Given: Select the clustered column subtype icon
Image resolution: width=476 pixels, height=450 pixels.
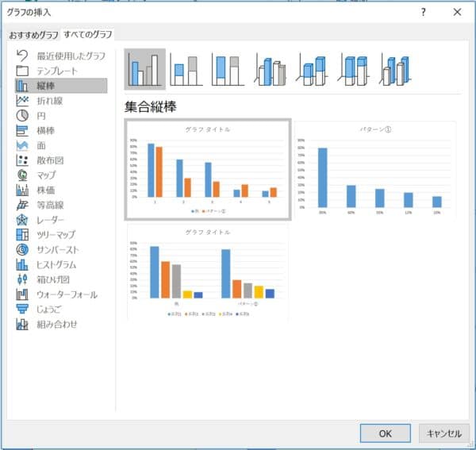Looking at the screenshot, I should [145, 70].
